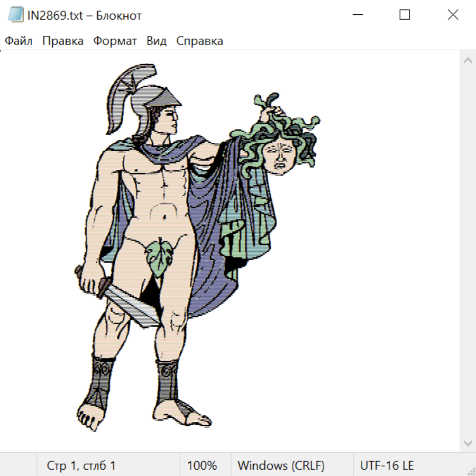Viewport: 476px width, 476px height.
Task: Click the scrollbar up arrow
Action: pos(468,61)
